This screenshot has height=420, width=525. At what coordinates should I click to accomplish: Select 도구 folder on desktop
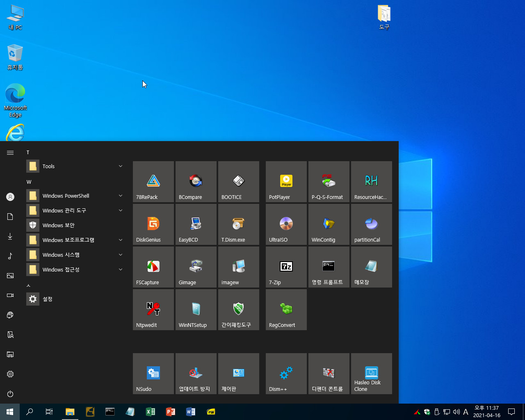(x=384, y=18)
